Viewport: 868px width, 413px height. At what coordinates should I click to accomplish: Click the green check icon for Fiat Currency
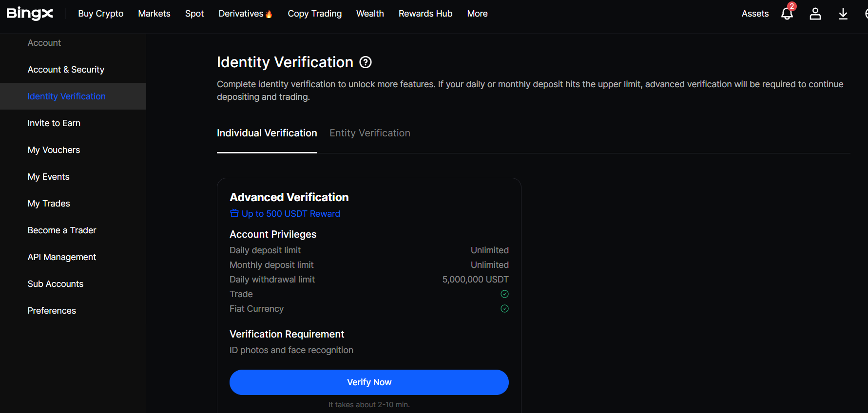[x=504, y=309]
